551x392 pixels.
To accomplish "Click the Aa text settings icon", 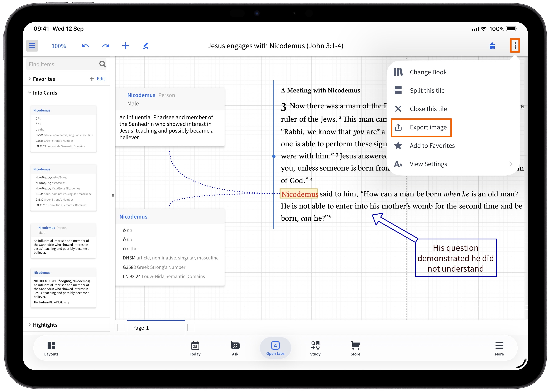I will 398,164.
